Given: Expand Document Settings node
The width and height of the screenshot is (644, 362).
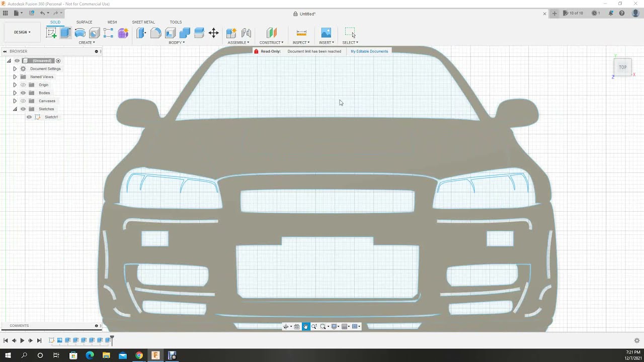Looking at the screenshot, I should coord(15,69).
